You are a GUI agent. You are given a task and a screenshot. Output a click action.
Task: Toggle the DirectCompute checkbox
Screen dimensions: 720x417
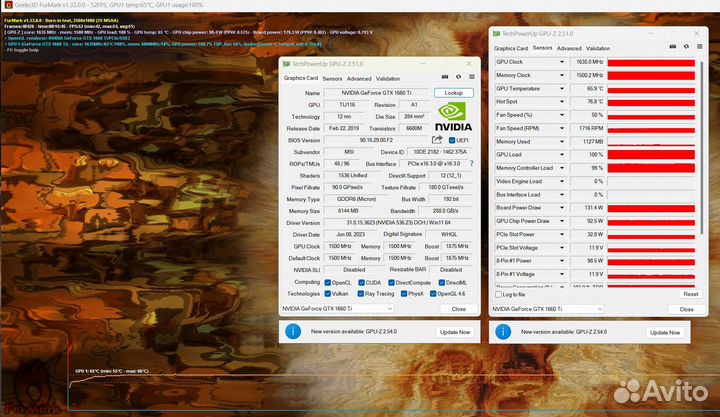coord(391,282)
